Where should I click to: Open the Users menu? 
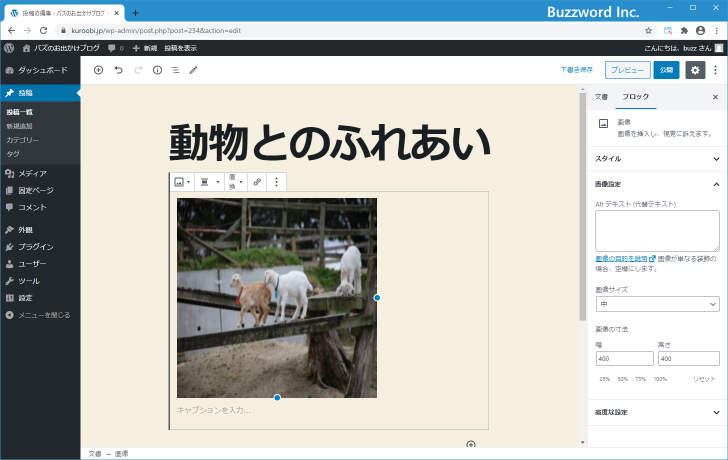coord(40,264)
